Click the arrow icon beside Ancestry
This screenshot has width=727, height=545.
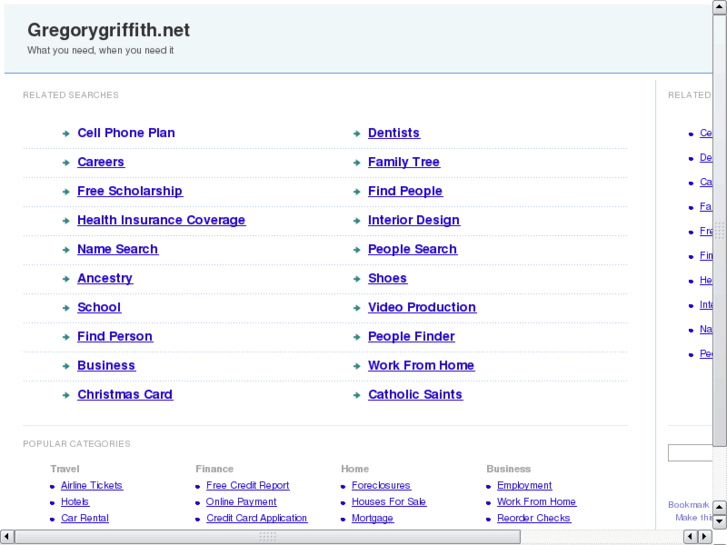pos(66,279)
